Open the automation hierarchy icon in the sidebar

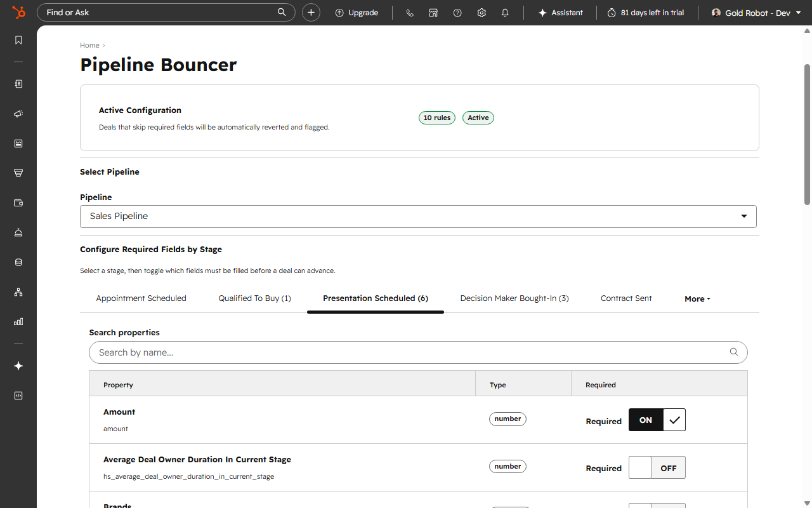[x=18, y=292]
